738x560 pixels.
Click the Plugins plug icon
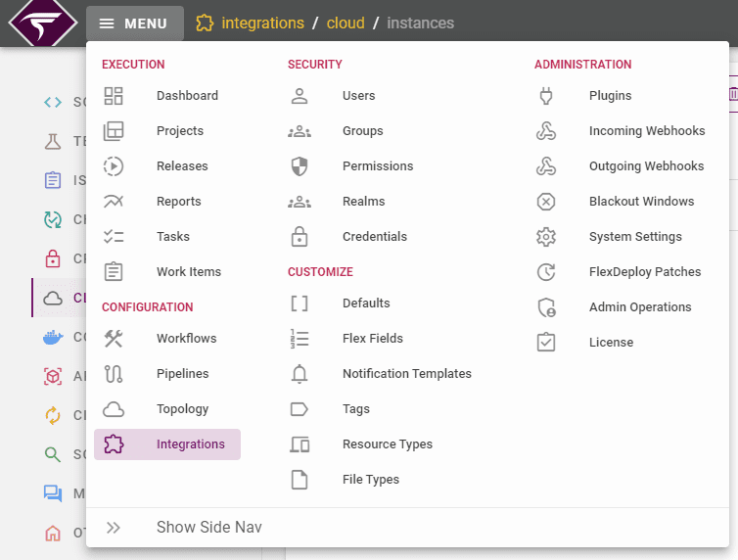coord(546,96)
